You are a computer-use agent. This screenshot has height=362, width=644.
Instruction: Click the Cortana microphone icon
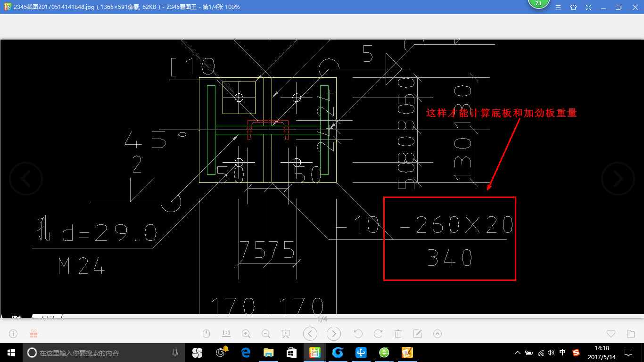pyautogui.click(x=175, y=353)
